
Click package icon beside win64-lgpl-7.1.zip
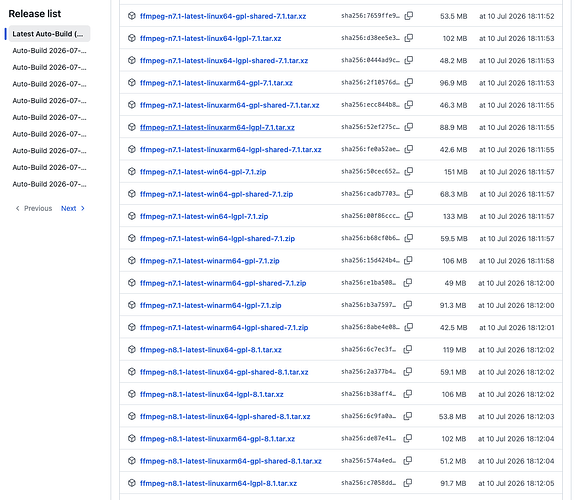pos(131,216)
